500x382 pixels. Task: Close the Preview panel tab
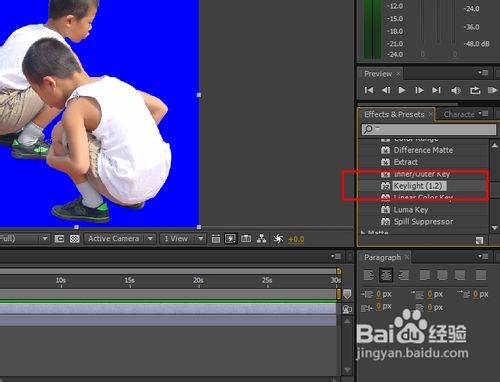(398, 74)
